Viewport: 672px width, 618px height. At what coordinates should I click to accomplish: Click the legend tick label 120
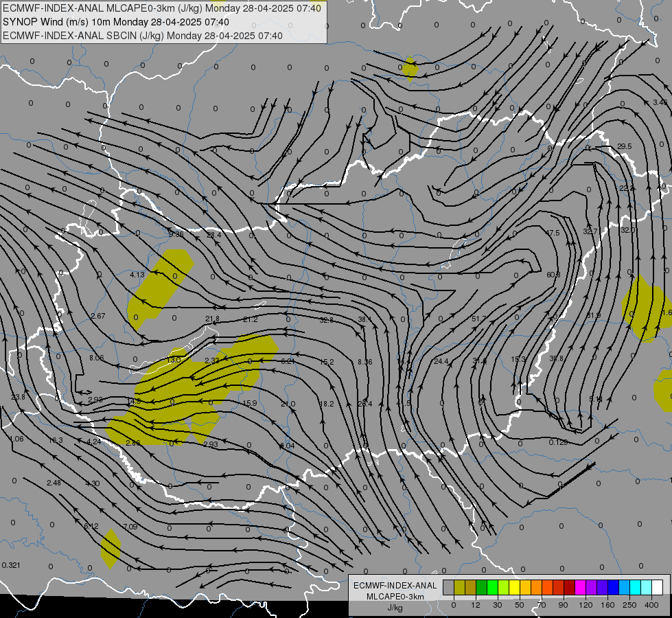586,605
